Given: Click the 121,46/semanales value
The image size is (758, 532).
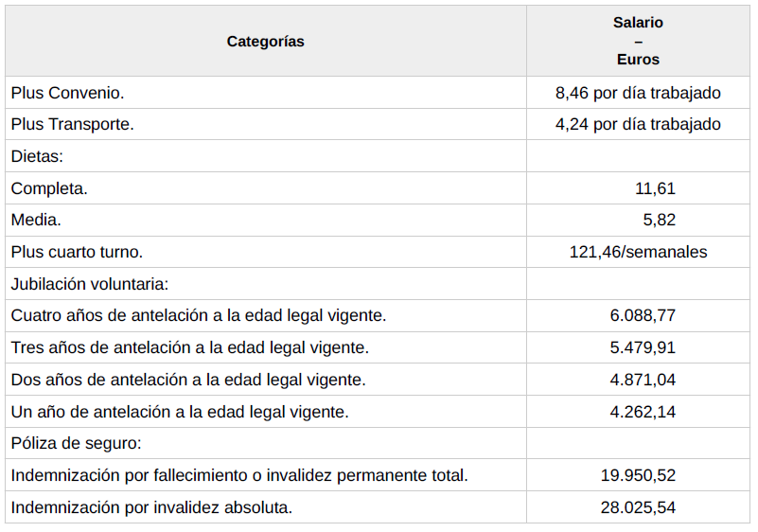Looking at the screenshot, I should click(x=638, y=252).
